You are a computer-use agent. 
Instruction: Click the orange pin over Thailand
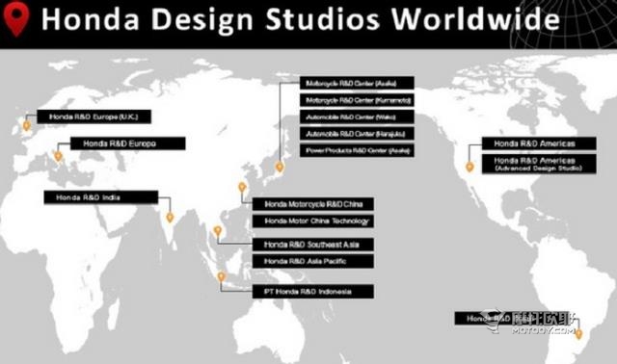[x=218, y=231]
